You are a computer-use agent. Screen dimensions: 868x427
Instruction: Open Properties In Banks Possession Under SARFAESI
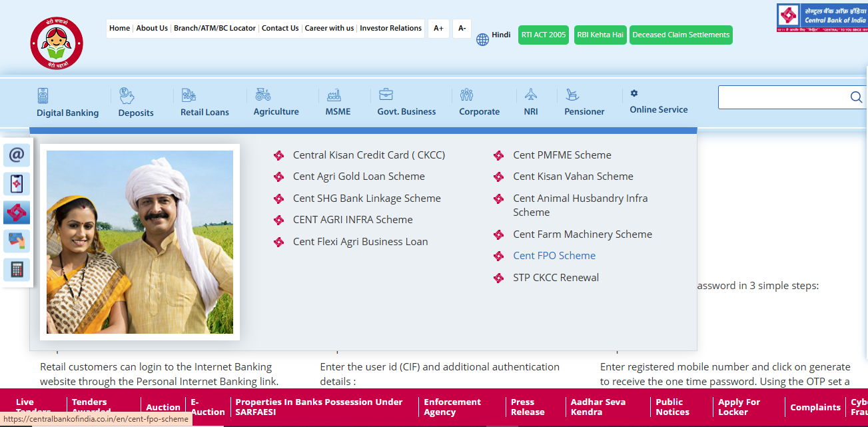319,407
